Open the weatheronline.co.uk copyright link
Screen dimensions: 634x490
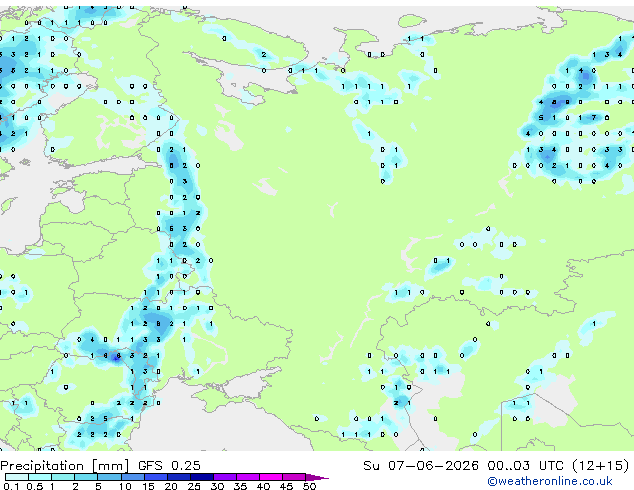click(550, 481)
